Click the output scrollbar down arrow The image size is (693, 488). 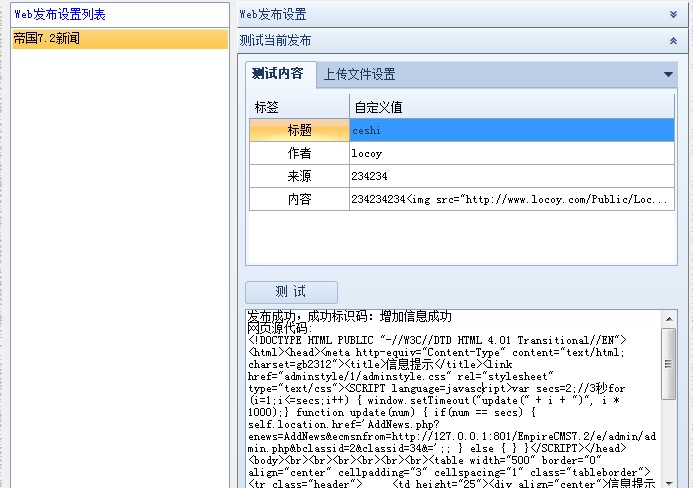[x=669, y=483]
